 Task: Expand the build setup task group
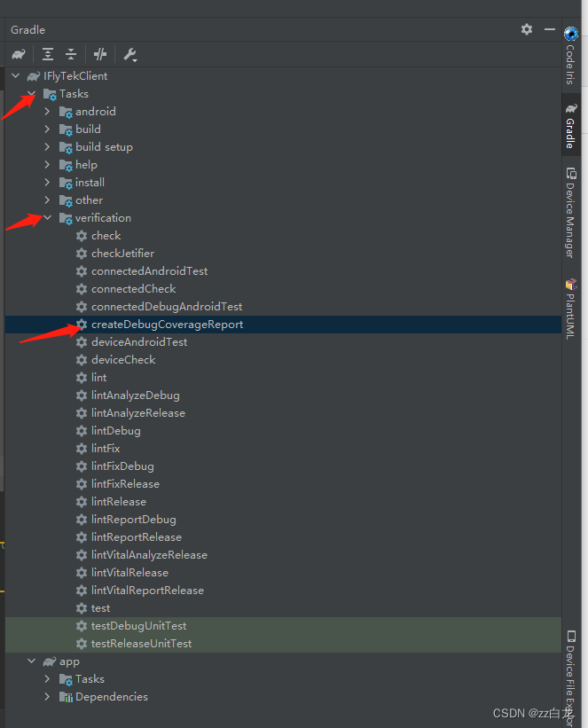click(47, 146)
